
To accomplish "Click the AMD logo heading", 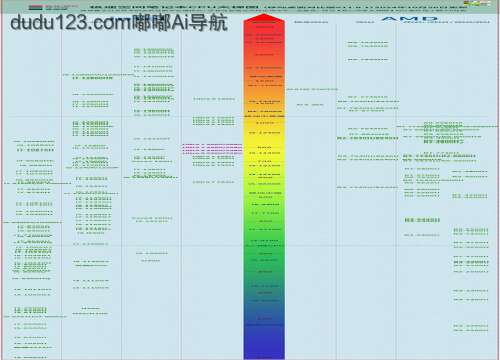I will tap(409, 19).
